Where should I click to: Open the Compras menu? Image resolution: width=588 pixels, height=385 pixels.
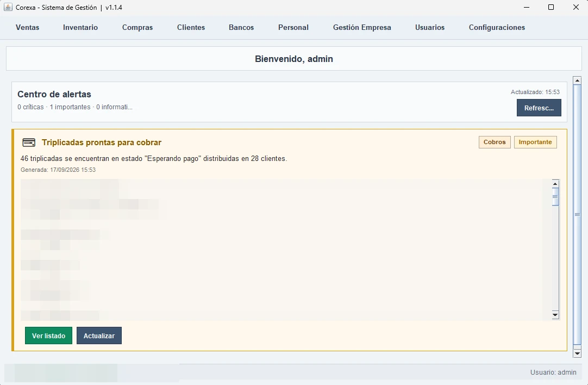click(137, 27)
